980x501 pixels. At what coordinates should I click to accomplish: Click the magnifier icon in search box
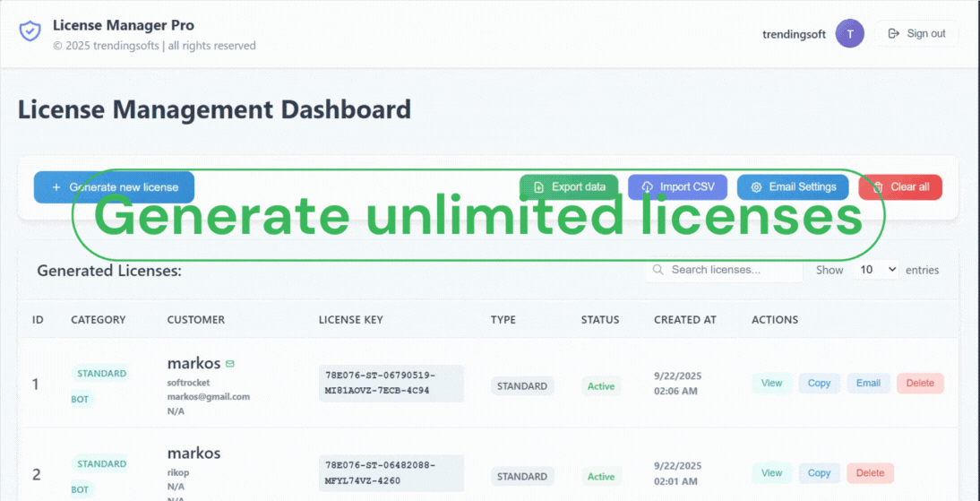pyautogui.click(x=658, y=270)
